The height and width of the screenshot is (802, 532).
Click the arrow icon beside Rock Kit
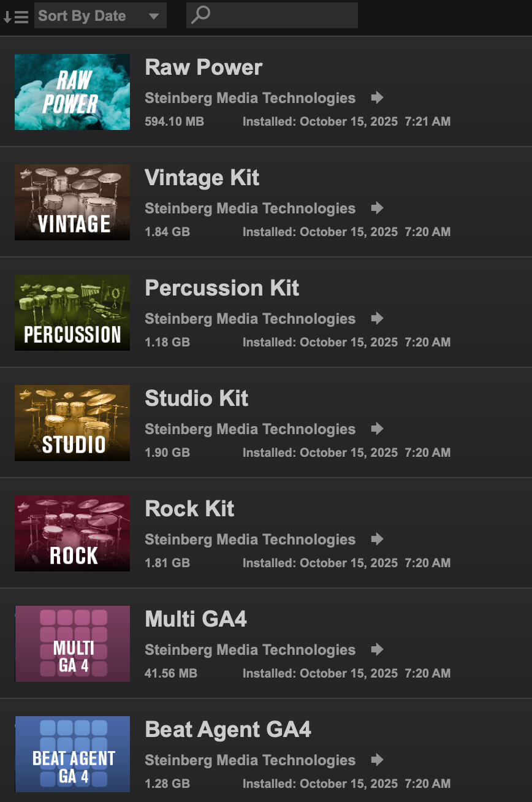[x=377, y=539]
